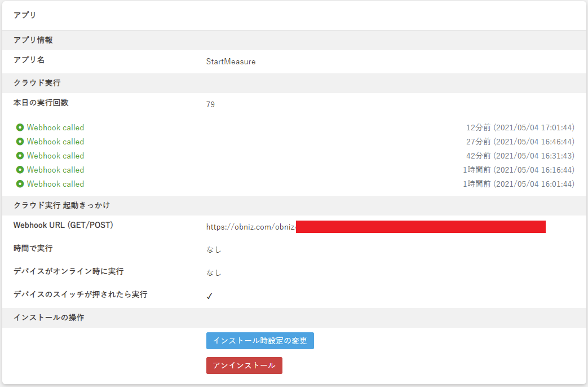Viewport: 588px width, 387px height.
Task: Click the timestamp 12分前 (2021/05/04 17:01:44)
Action: pyautogui.click(x=520, y=127)
